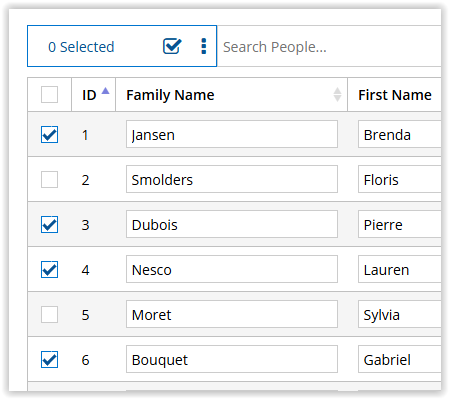
Task: Edit the Jansen family name field
Action: (x=232, y=134)
